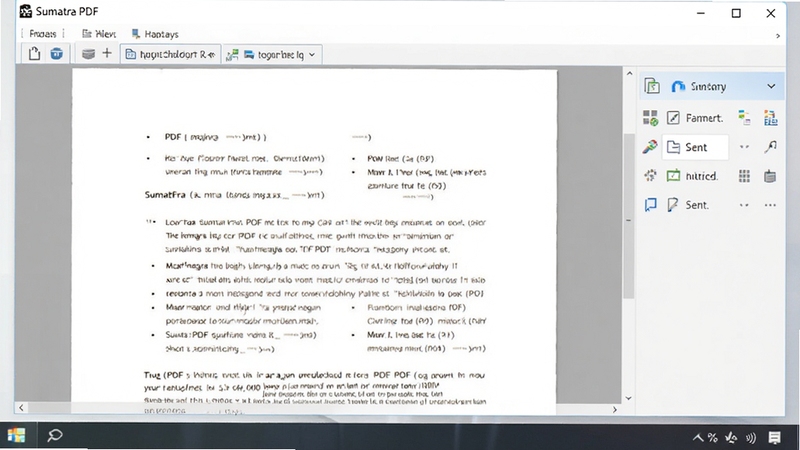Click the vertical scrollbar up arrow
Viewport: 800px width, 450px height.
[629, 73]
